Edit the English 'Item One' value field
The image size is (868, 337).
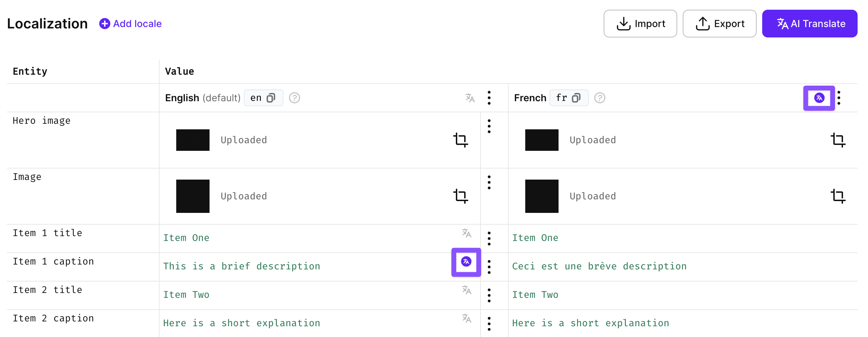186,238
